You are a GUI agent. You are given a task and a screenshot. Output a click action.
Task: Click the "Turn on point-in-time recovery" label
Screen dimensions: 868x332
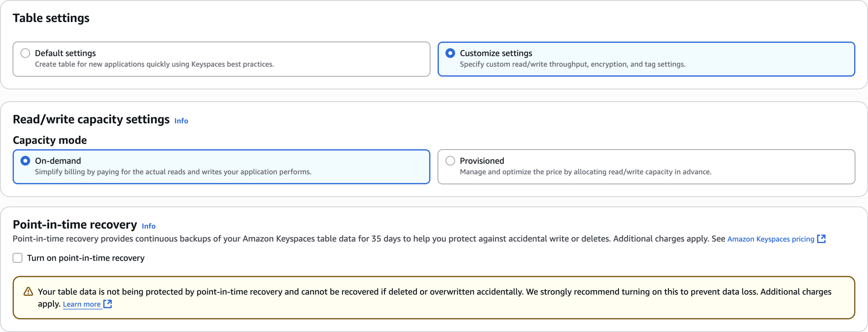tap(86, 258)
